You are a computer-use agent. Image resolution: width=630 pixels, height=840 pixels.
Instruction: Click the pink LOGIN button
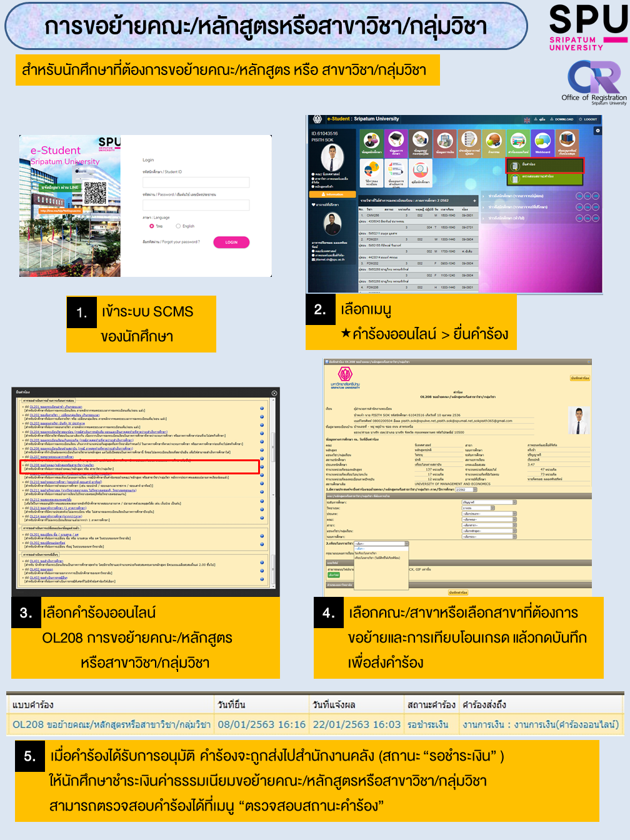[x=231, y=242]
